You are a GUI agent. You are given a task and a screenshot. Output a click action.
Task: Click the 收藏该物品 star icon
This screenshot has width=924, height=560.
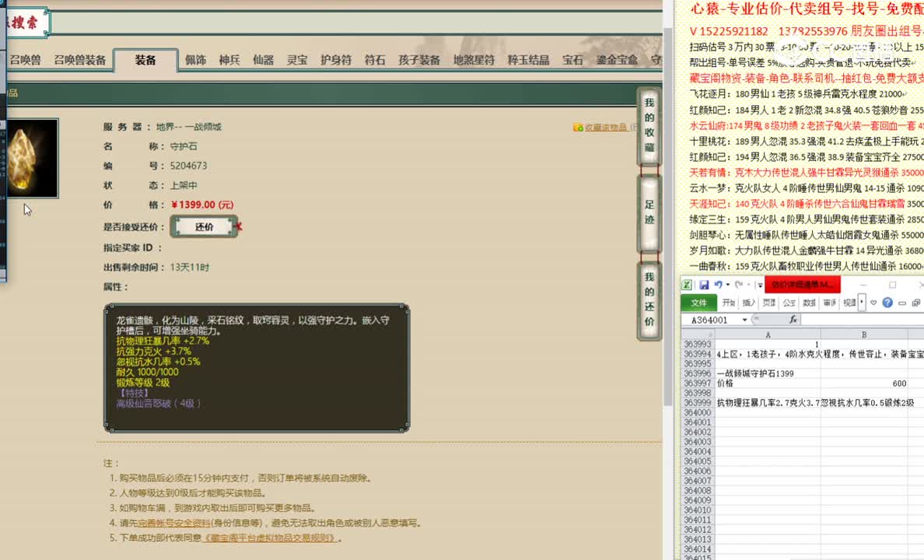click(577, 128)
